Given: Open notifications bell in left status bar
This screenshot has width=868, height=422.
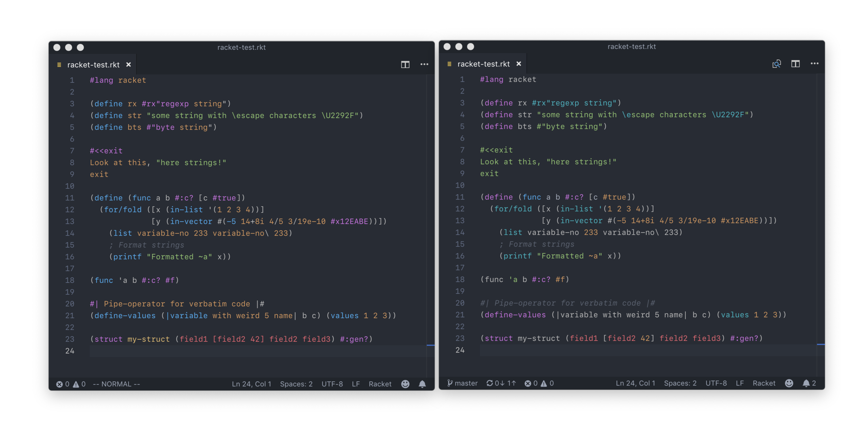Looking at the screenshot, I should click(422, 384).
